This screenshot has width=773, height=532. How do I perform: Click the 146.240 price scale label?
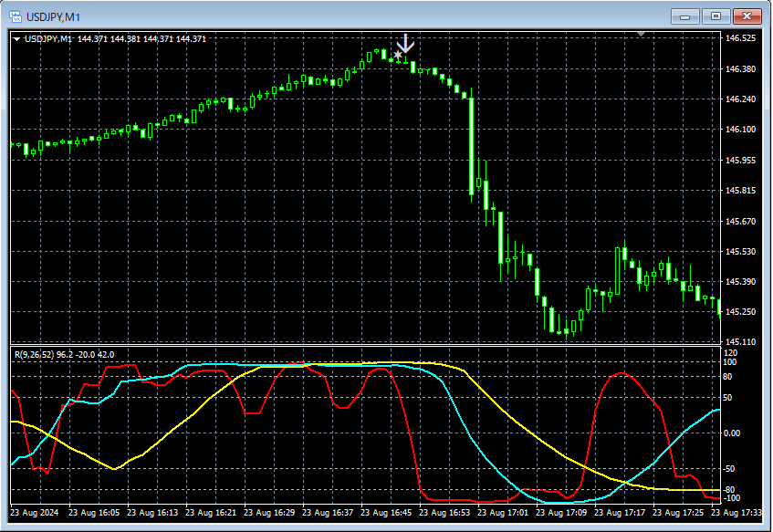click(740, 99)
